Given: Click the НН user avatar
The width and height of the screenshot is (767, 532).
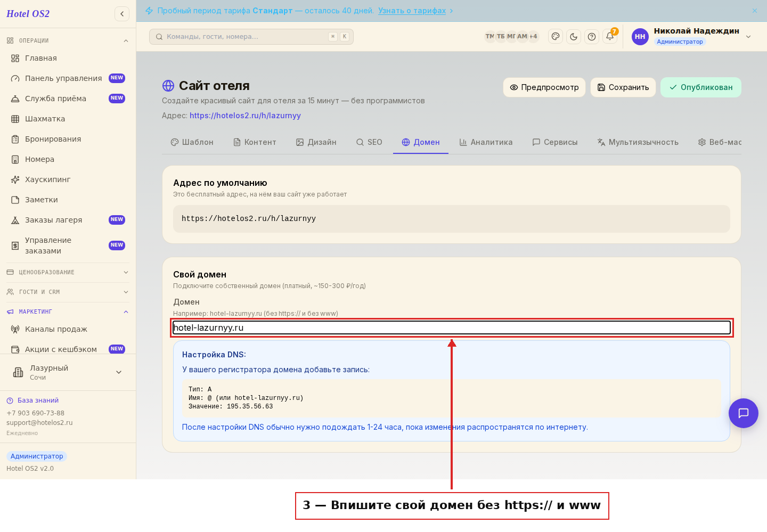Looking at the screenshot, I should click(x=640, y=37).
